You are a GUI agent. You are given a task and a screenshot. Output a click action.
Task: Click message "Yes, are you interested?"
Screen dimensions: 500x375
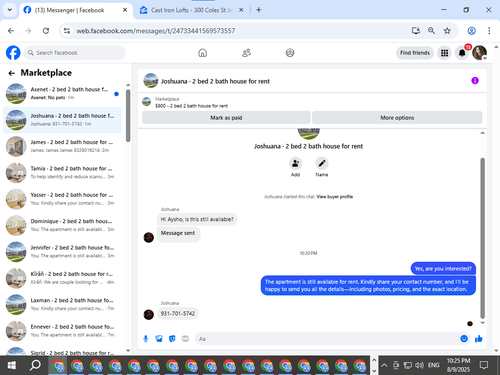point(443,268)
